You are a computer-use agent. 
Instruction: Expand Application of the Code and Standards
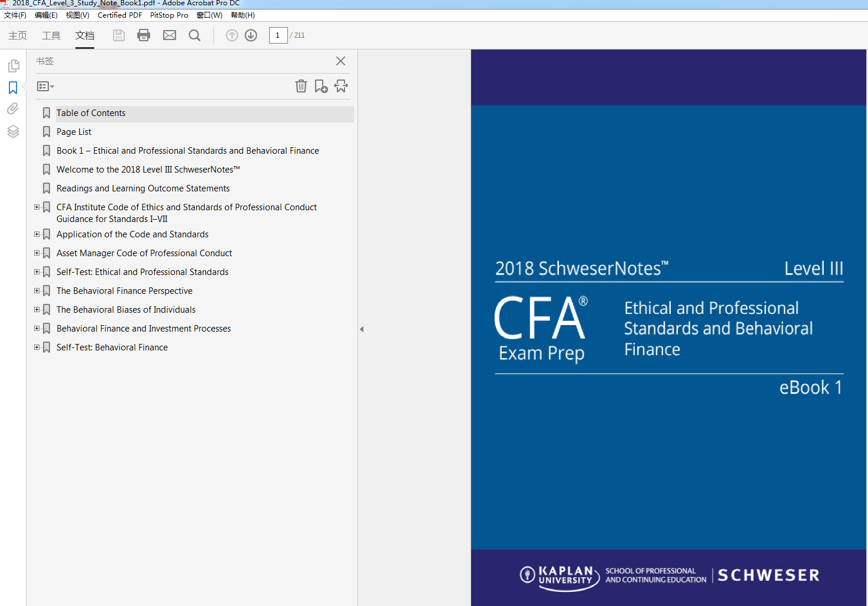click(37, 234)
